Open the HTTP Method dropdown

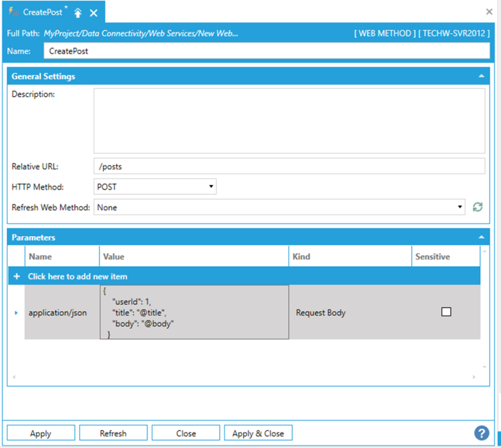[155, 187]
